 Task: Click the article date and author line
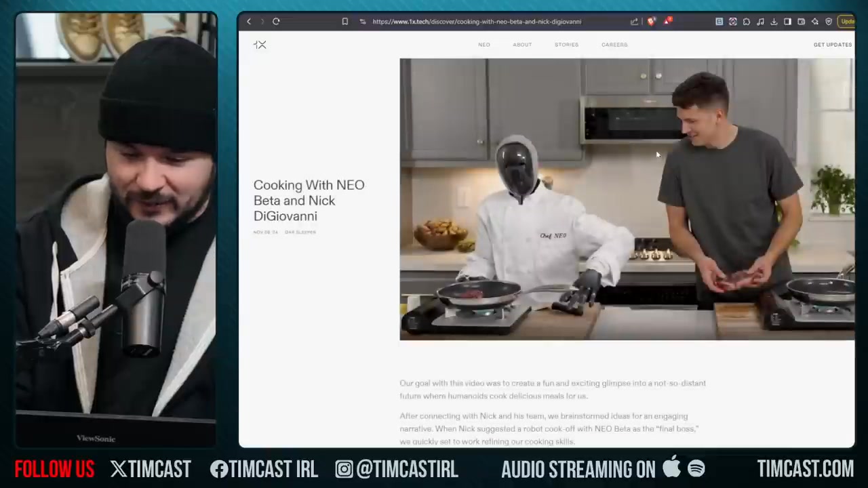[285, 232]
